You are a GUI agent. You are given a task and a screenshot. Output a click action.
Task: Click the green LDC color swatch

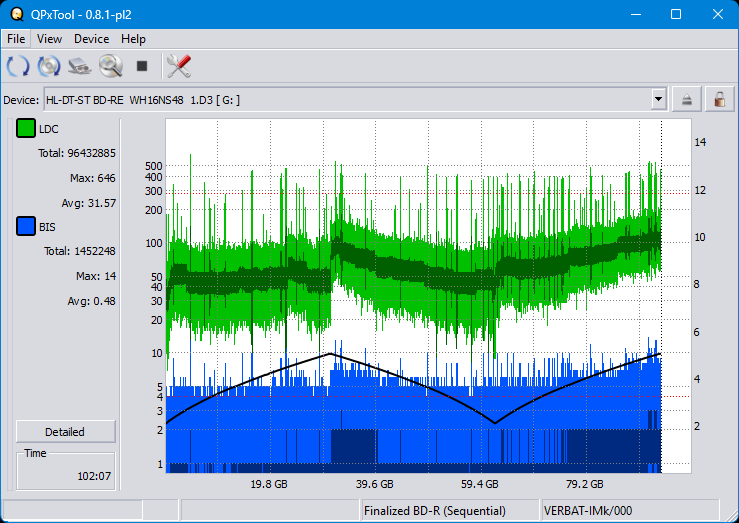26,129
